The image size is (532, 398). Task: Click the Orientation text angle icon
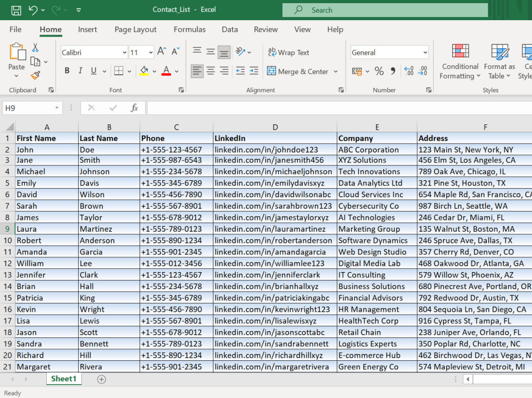pyautogui.click(x=240, y=52)
